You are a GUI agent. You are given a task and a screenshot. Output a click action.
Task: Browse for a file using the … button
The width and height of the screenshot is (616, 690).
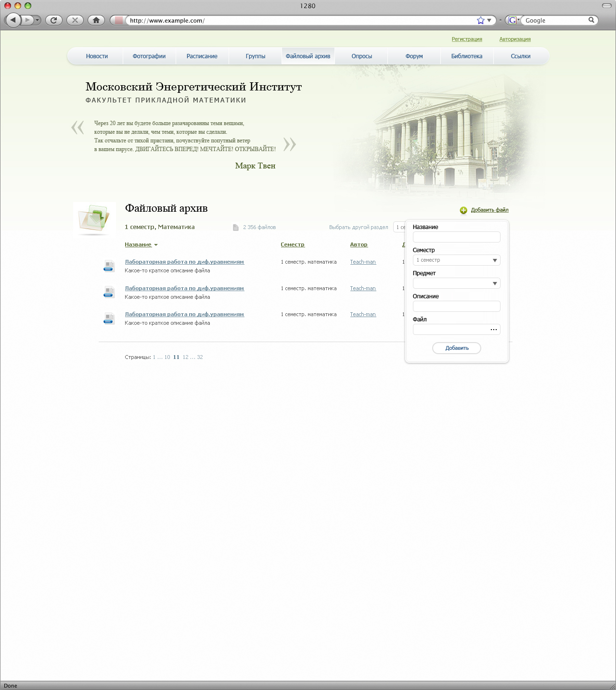[494, 330]
